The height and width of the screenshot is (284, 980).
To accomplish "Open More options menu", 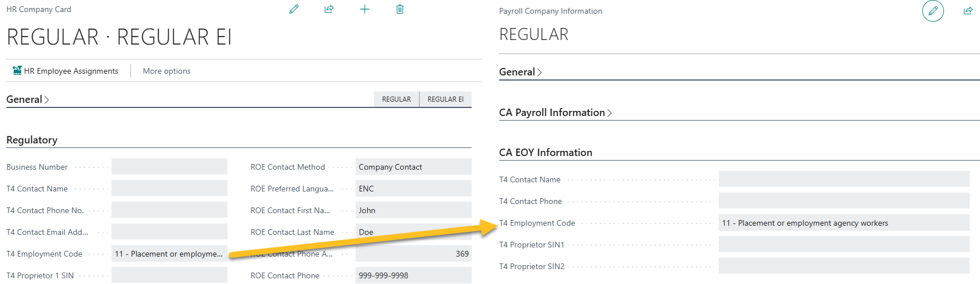I will pyautogui.click(x=166, y=71).
